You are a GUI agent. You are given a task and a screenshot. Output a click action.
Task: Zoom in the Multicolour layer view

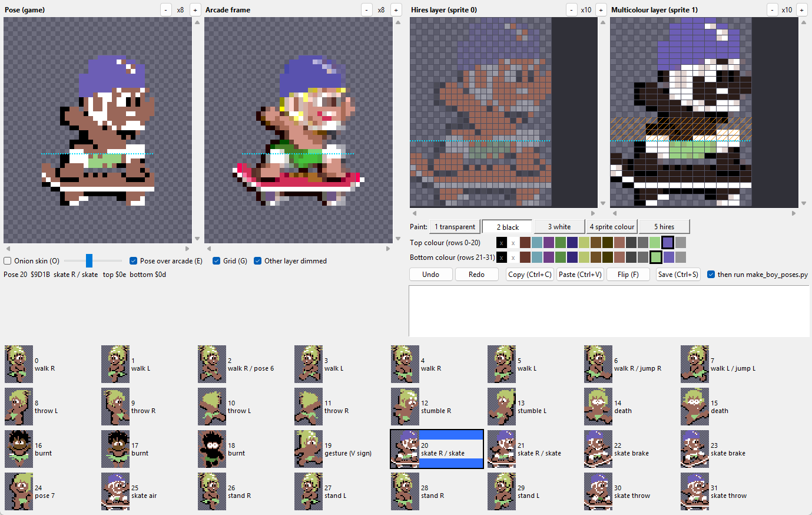point(802,10)
